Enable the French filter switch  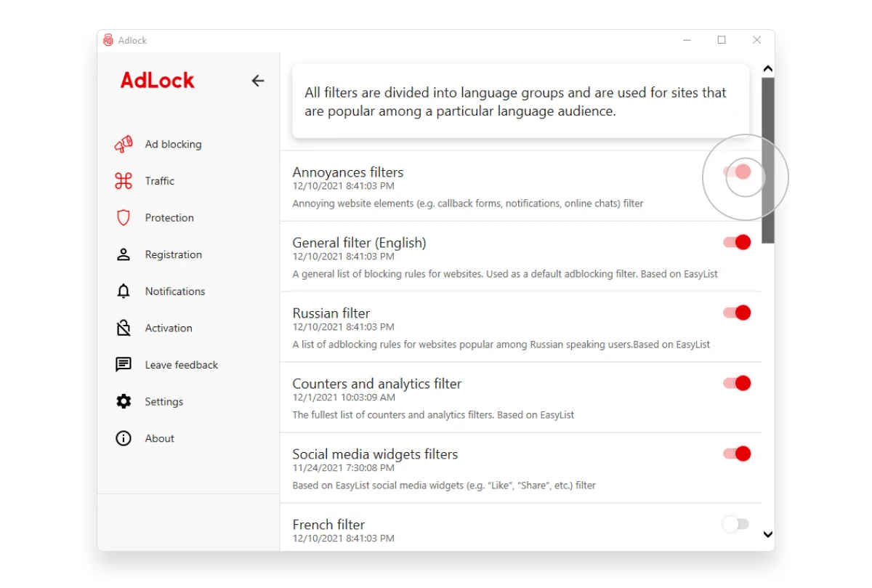click(735, 524)
